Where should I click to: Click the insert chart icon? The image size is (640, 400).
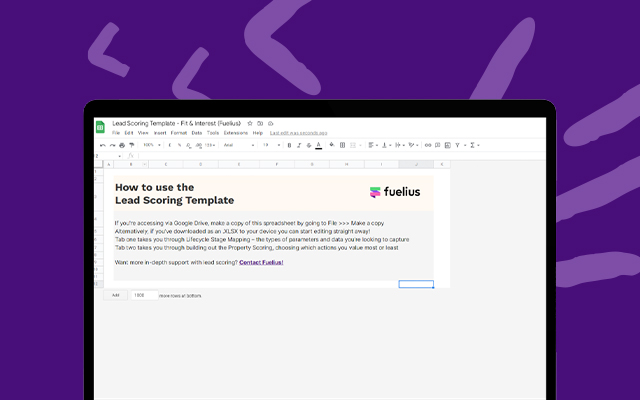click(x=447, y=145)
